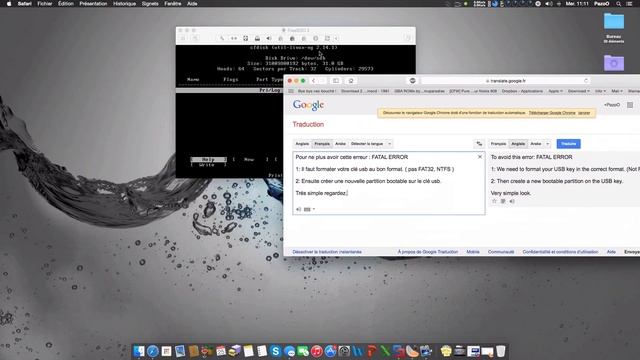The height and width of the screenshot is (360, 640).
Task: Open the 'Bye bye ves bouché' bookmark
Action: 317,91
